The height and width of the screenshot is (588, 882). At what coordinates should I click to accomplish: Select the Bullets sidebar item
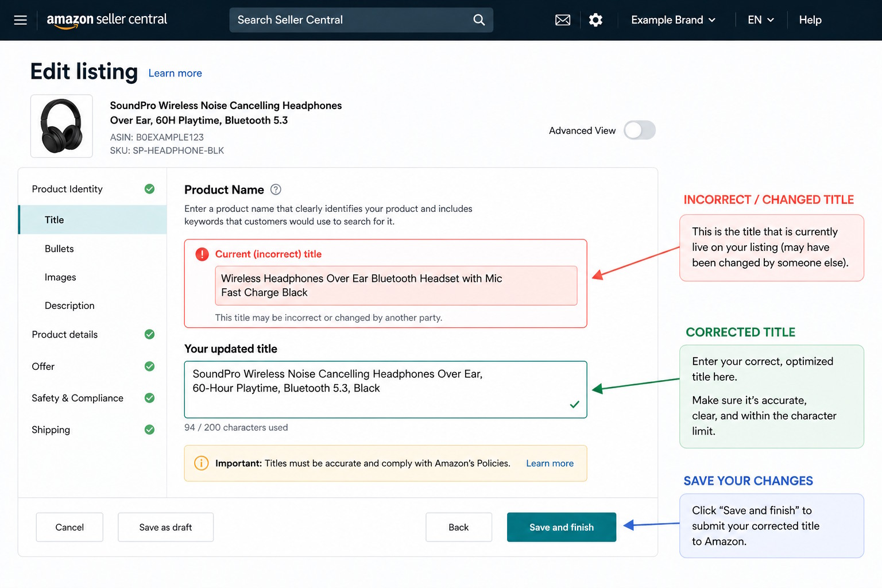click(x=59, y=249)
